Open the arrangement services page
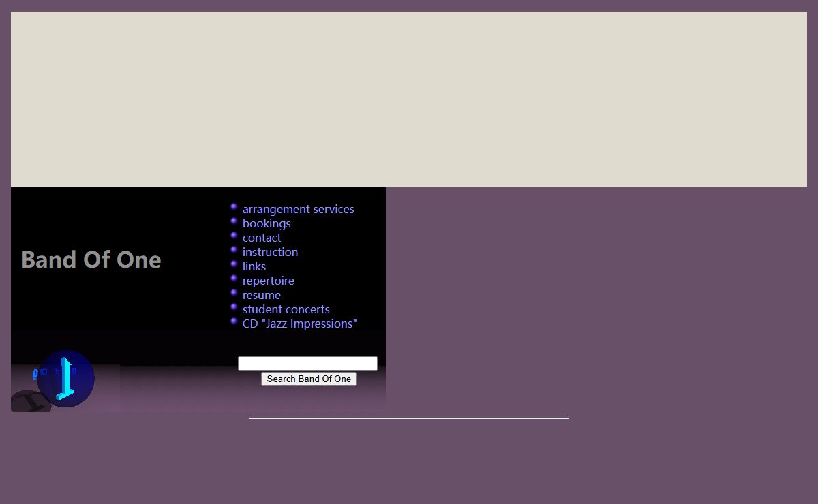The width and height of the screenshot is (818, 504). pos(298,209)
